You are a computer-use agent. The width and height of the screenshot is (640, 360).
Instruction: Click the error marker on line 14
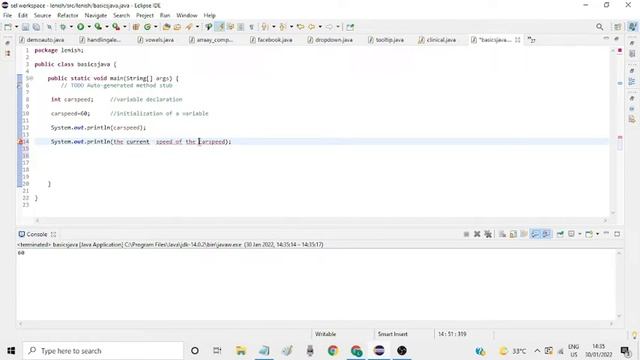(20, 142)
